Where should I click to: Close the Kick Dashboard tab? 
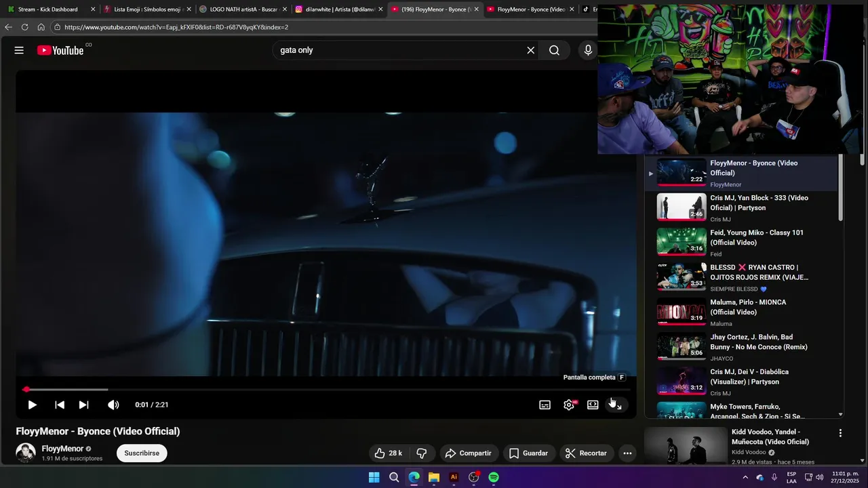click(x=93, y=9)
